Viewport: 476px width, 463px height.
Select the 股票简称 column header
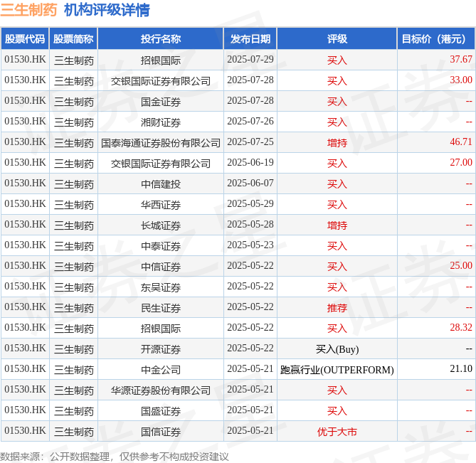coord(73,39)
